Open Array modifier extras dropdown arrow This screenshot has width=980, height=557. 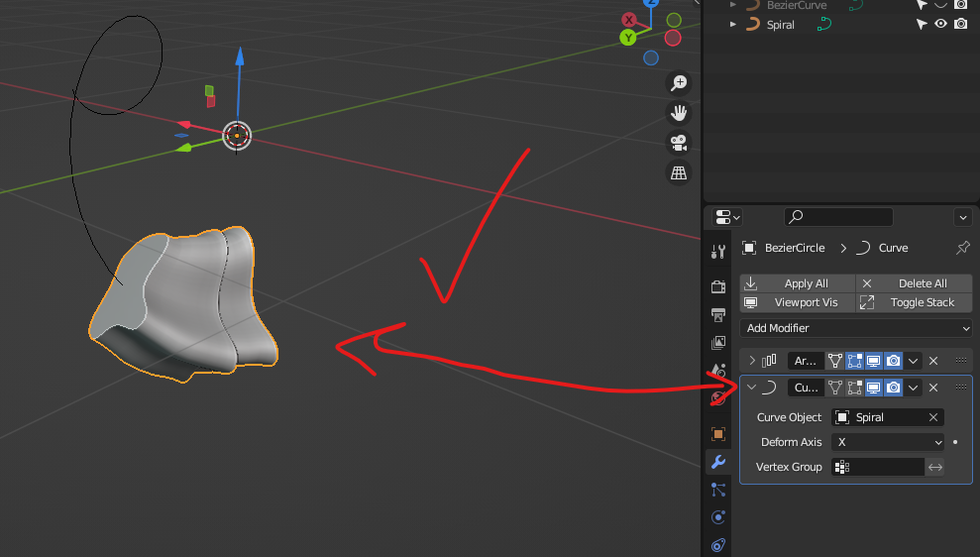click(x=913, y=361)
